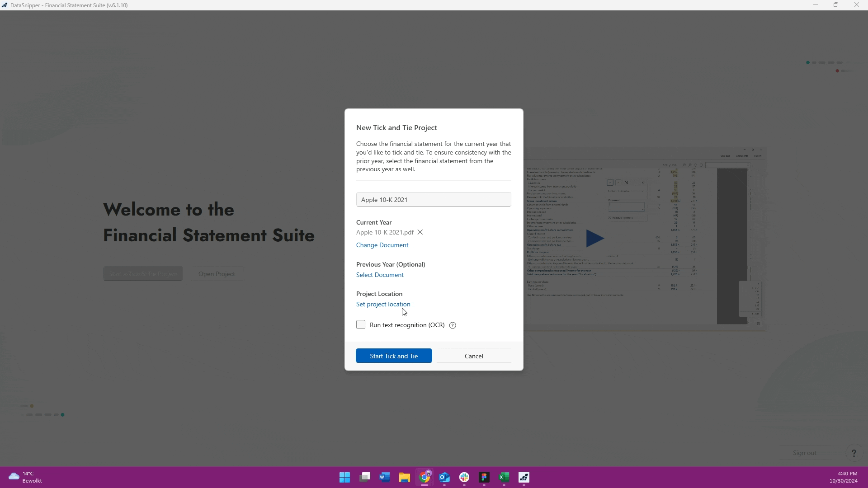Screen dimensions: 868x488
Task: Open Slack from the taskbar
Action: 464,477
